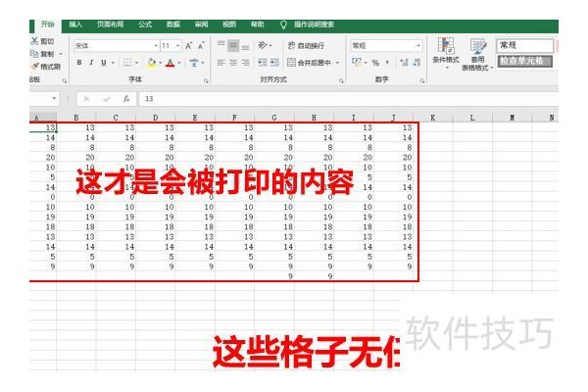Switch to the Page Layout (页面布局) tab
588x392 pixels.
click(110, 24)
